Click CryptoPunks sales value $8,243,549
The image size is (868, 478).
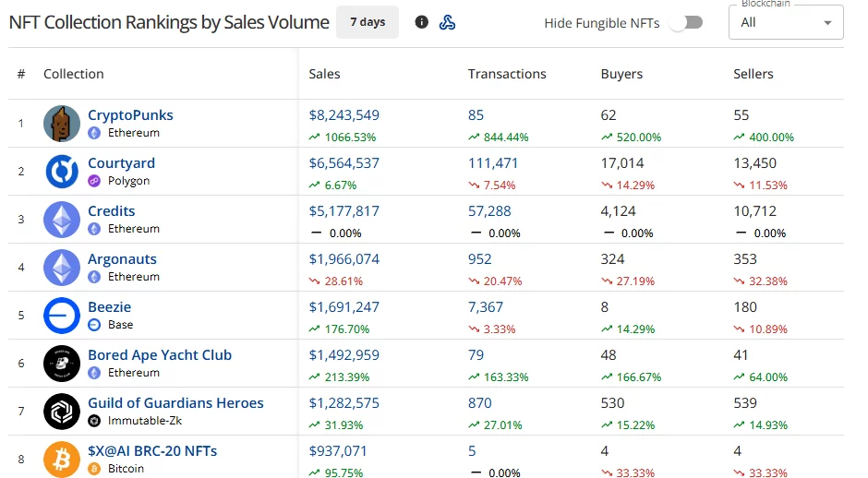[344, 115]
